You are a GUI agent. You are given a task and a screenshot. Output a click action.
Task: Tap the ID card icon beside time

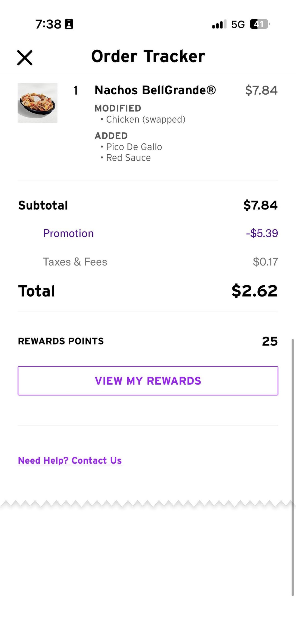pyautogui.click(x=69, y=24)
